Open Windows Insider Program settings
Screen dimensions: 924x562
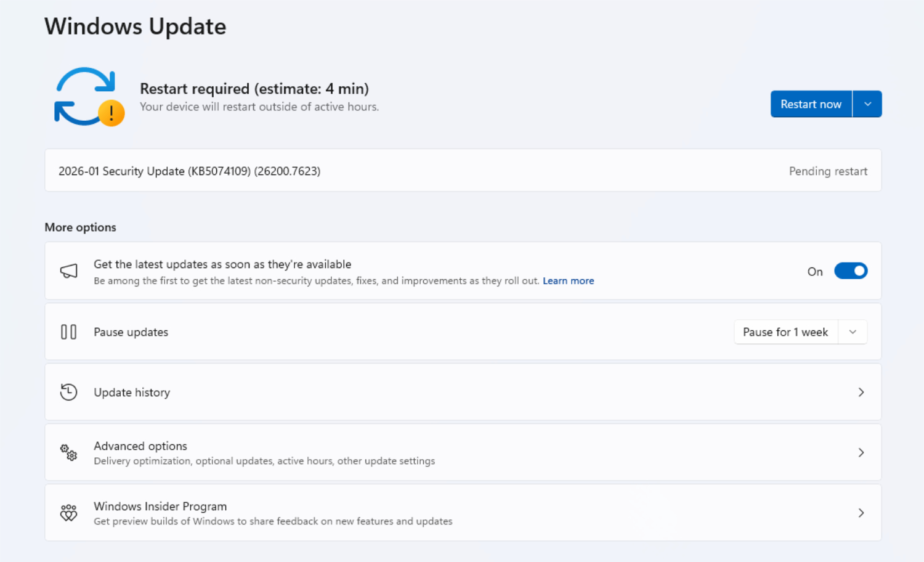(160, 507)
